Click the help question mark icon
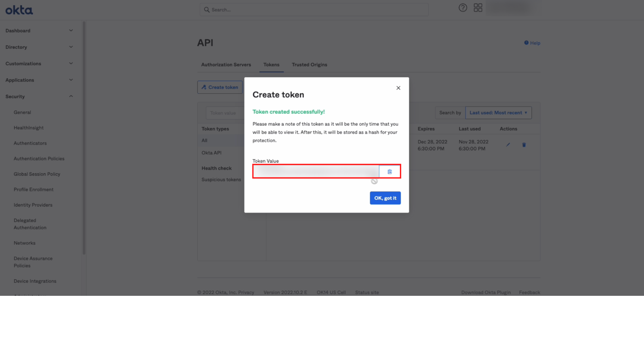This screenshot has width=644, height=347. point(463,8)
